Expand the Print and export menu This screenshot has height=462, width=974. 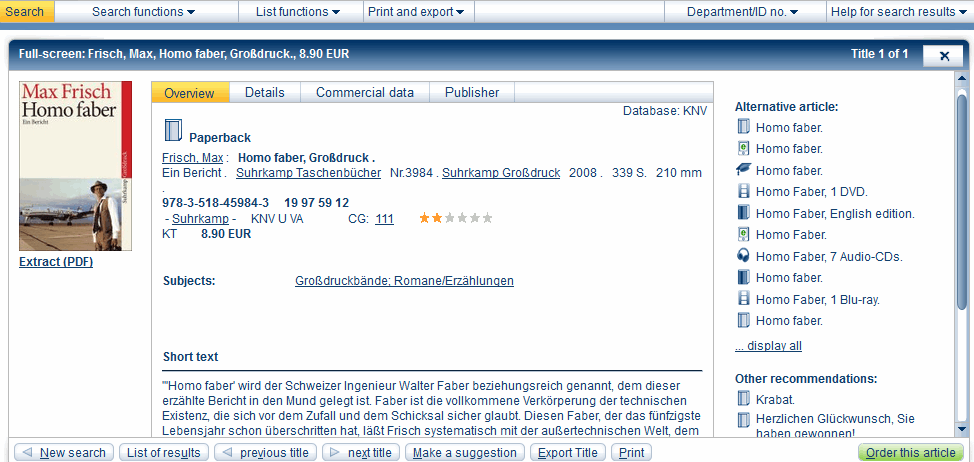[x=416, y=12]
